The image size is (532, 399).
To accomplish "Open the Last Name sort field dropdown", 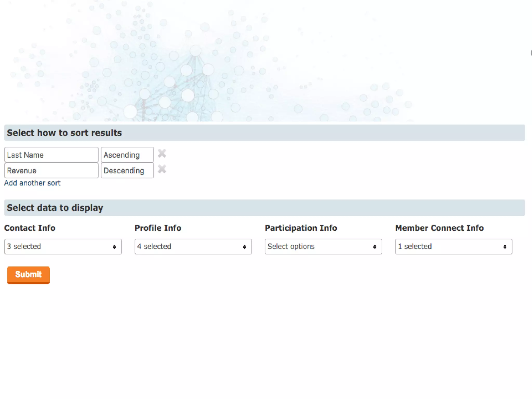I will (51, 155).
